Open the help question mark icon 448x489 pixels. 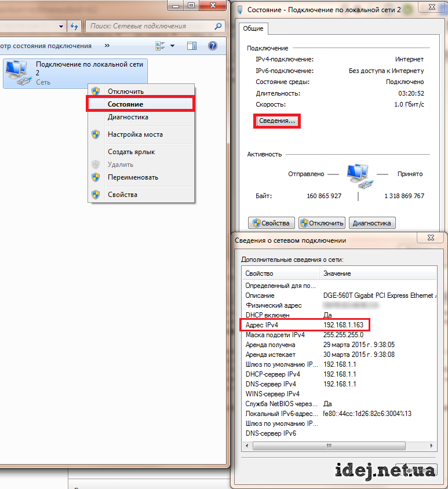point(213,46)
